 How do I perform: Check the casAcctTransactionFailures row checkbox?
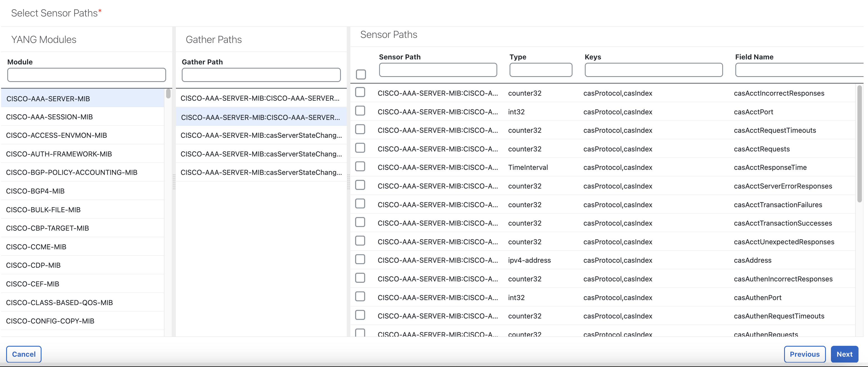click(360, 204)
